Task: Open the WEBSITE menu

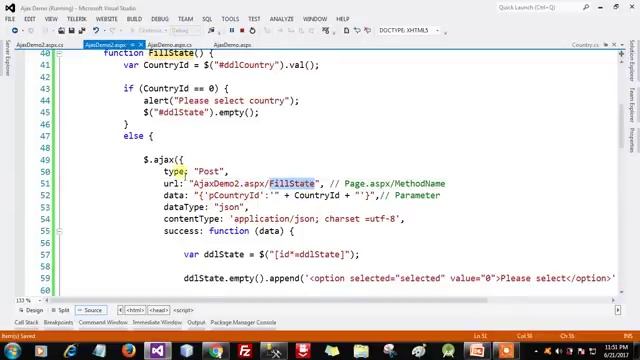Action: (x=107, y=19)
